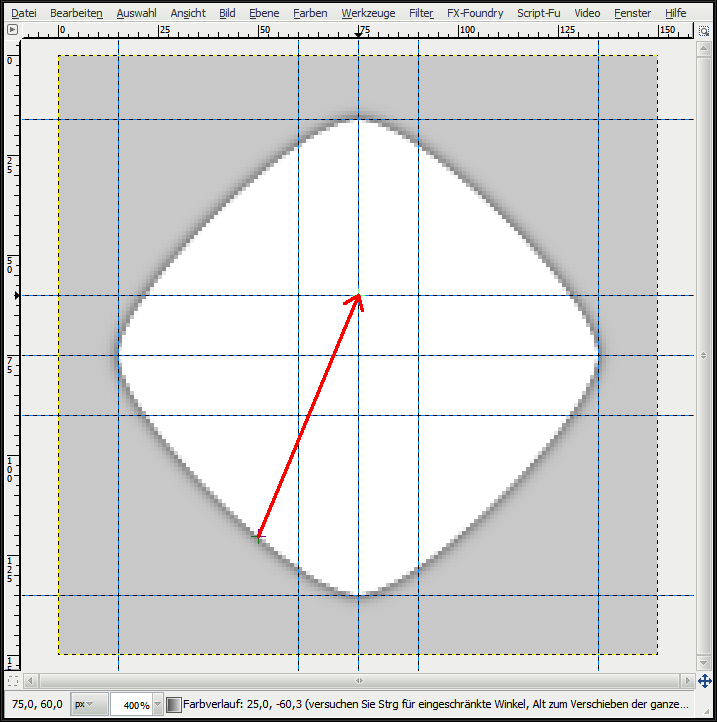Click the navigation cross icon at bottom right

(704, 681)
